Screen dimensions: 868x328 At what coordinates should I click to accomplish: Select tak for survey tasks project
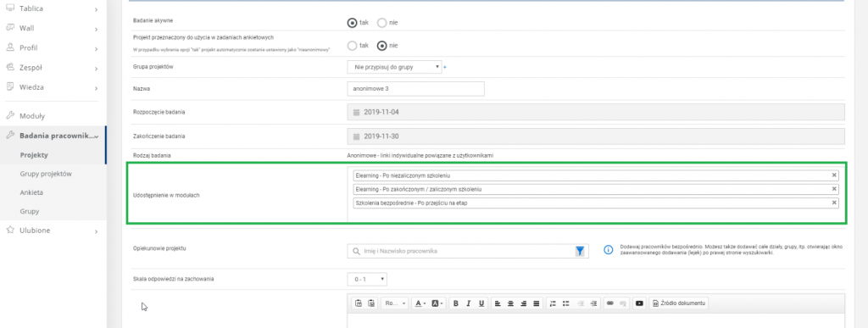(x=352, y=46)
